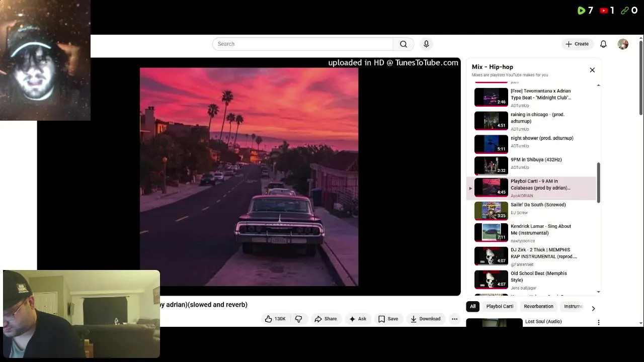Click the playlist scroll up arrow
The image size is (644, 362).
[x=598, y=85]
